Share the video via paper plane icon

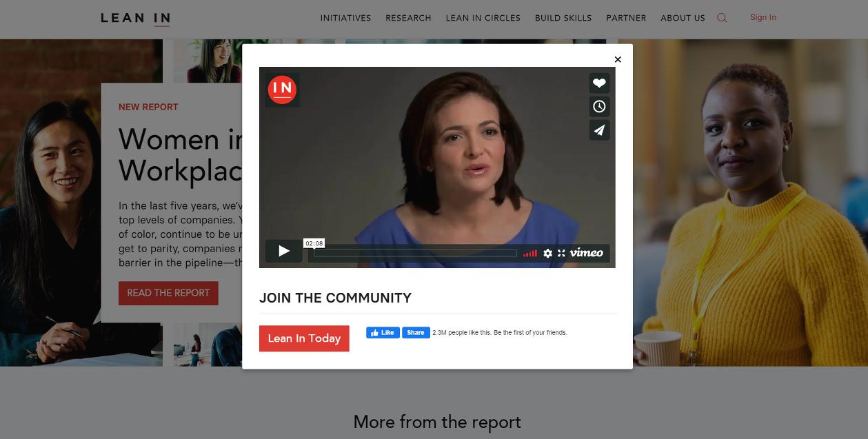[x=599, y=130]
